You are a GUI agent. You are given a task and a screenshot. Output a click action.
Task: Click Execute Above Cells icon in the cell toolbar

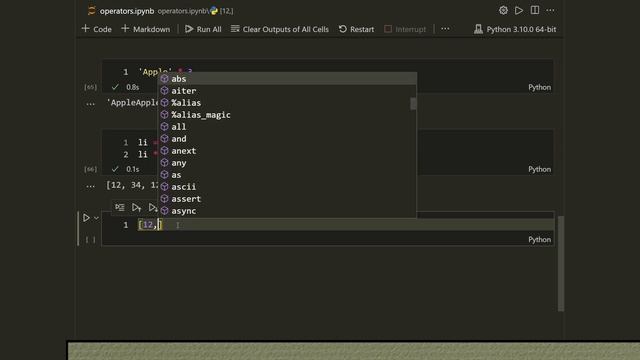[136, 207]
